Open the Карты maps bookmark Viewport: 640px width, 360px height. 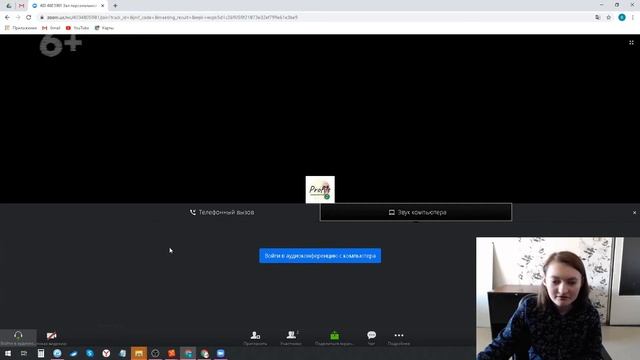[x=104, y=28]
